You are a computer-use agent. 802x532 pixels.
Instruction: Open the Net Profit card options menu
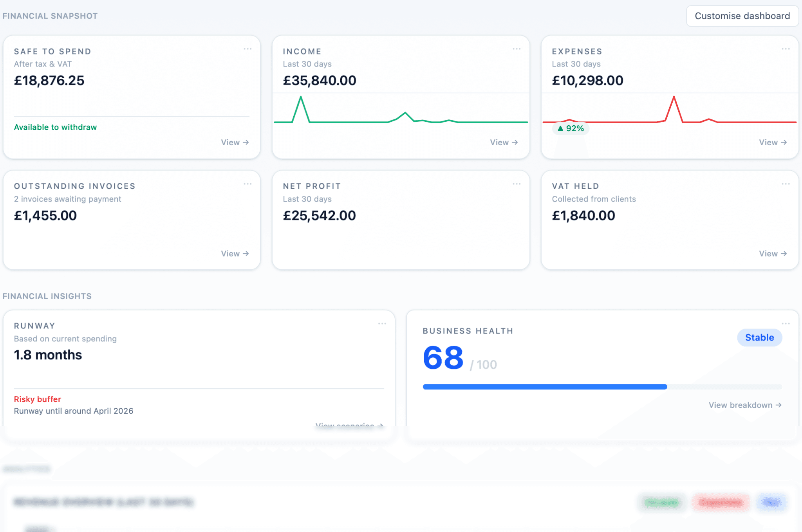point(517,184)
